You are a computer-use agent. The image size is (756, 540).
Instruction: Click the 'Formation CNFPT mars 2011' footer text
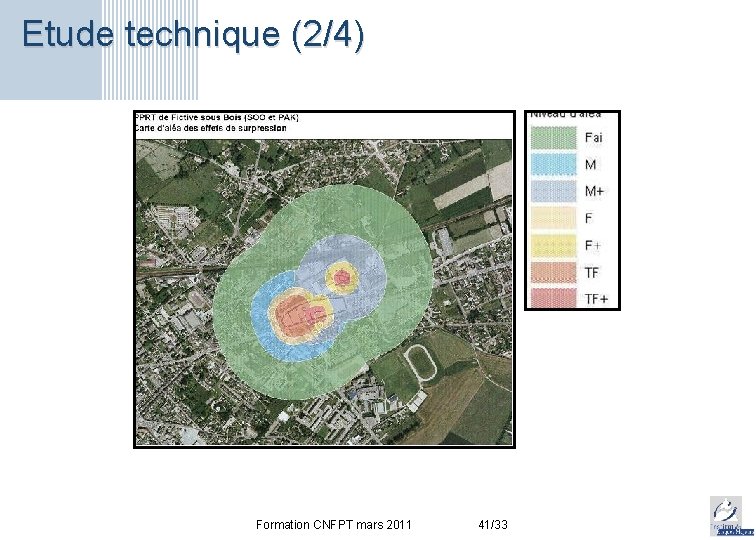[x=334, y=525]
